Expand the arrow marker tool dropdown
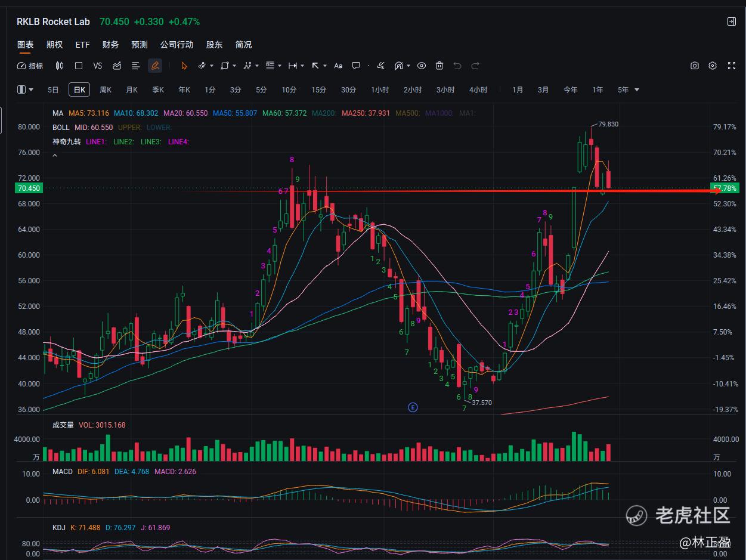The image size is (746, 560). (x=325, y=66)
